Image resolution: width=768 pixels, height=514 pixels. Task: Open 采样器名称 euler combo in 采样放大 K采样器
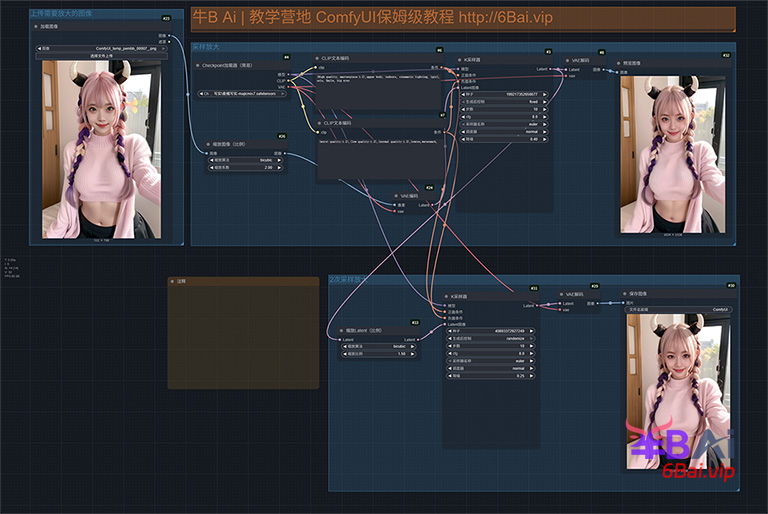point(504,124)
